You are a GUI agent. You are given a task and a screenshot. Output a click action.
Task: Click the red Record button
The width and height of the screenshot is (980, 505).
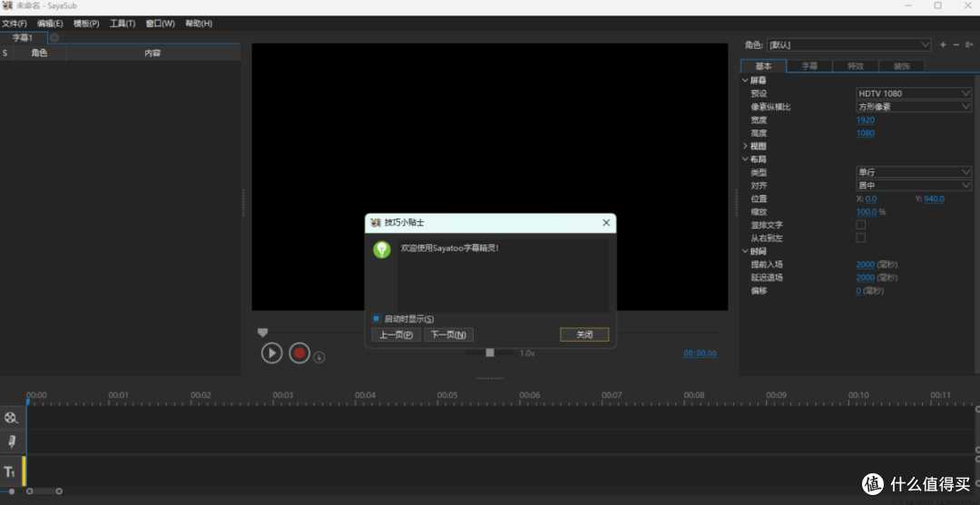[299, 354]
